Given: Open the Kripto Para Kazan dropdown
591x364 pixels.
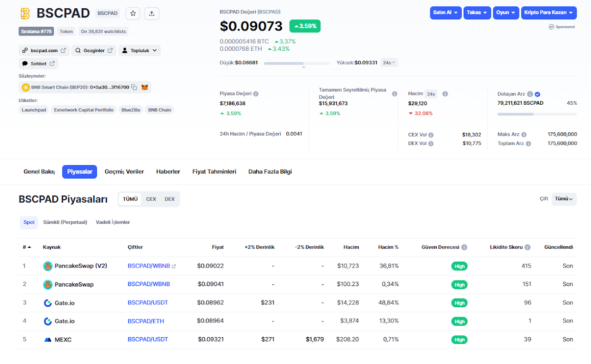Looking at the screenshot, I should (549, 12).
